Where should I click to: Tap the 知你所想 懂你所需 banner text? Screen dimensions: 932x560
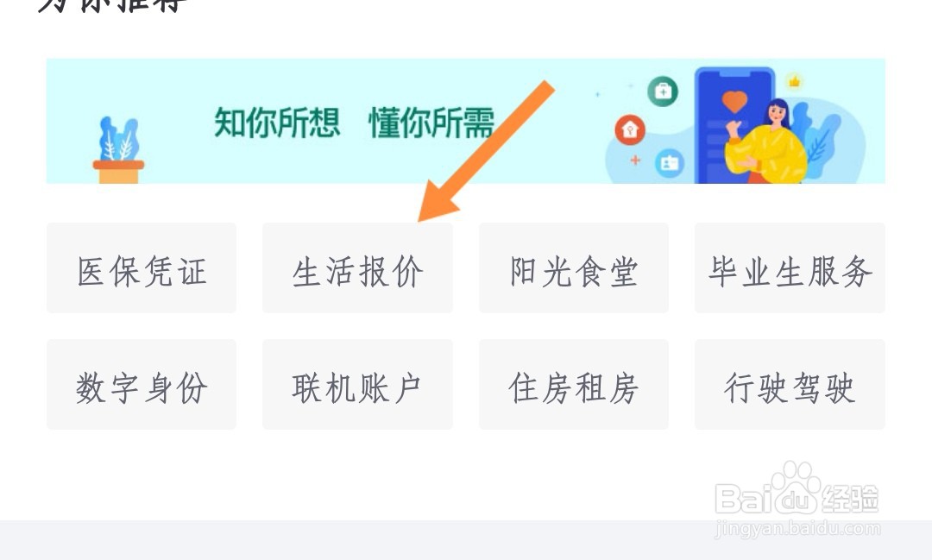coord(355,123)
